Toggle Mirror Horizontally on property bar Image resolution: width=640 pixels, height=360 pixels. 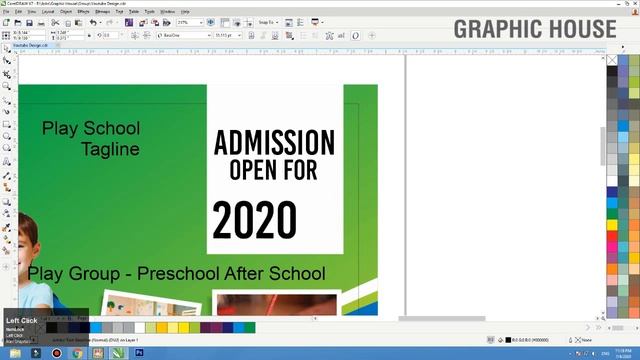coord(135,36)
